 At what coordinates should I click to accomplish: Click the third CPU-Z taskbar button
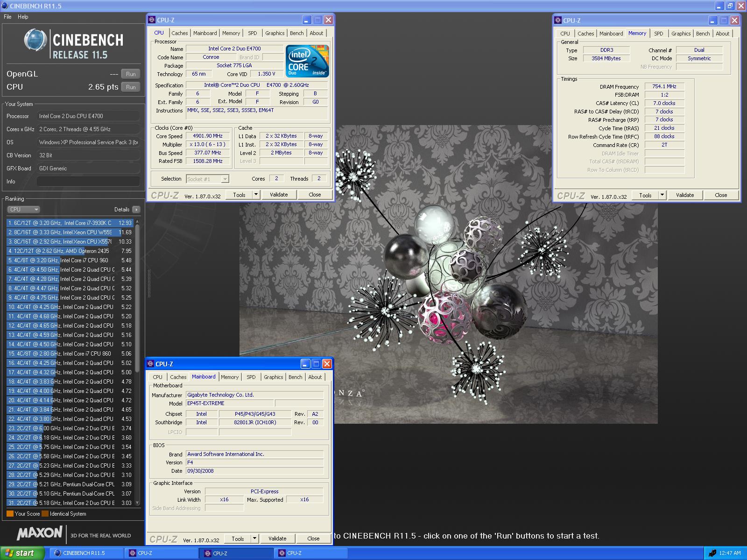point(311,553)
